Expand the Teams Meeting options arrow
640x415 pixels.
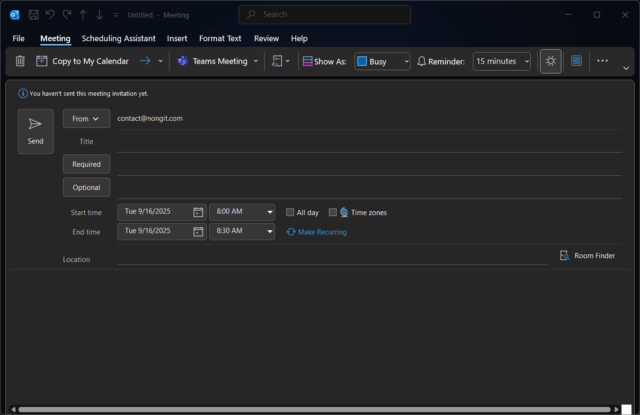coord(256,61)
